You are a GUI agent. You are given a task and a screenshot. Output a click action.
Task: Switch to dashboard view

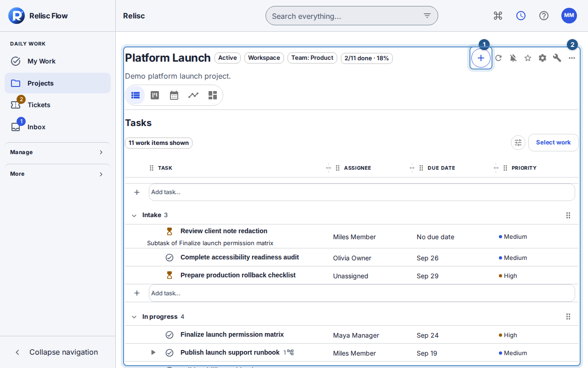[x=213, y=95]
